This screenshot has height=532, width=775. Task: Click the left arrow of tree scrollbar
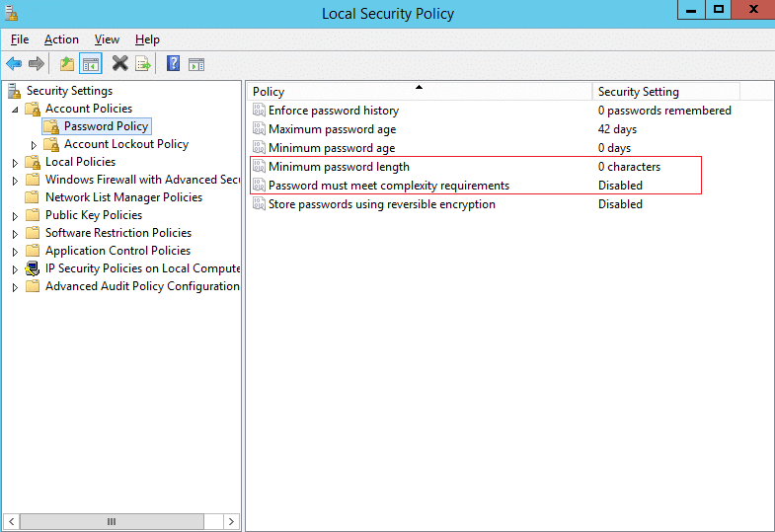click(12, 521)
